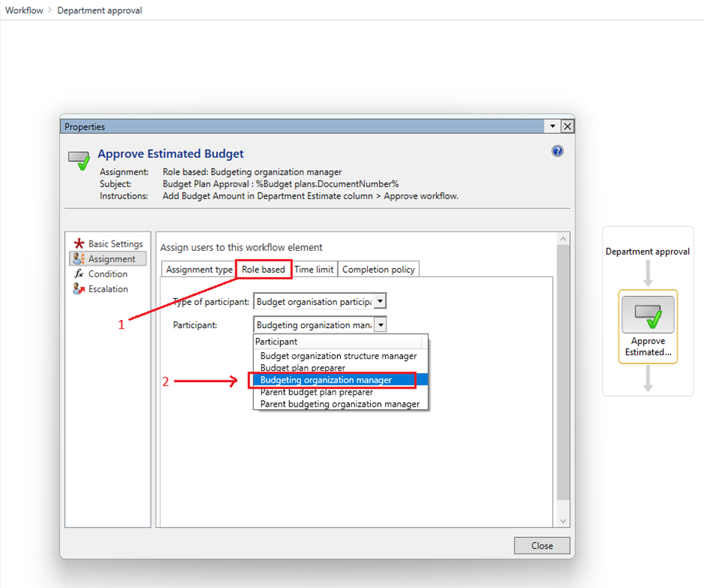The image size is (704, 588).
Task: Choose Parent budget plan preparer option
Action: tap(341, 392)
